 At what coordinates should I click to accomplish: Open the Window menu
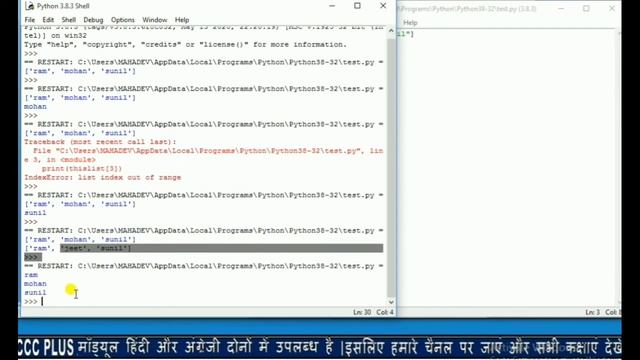[x=155, y=20]
